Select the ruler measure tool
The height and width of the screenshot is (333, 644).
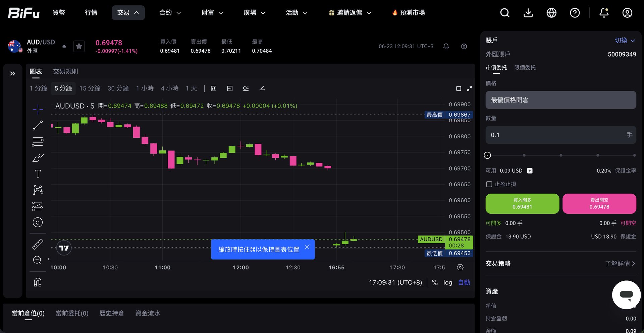[38, 244]
